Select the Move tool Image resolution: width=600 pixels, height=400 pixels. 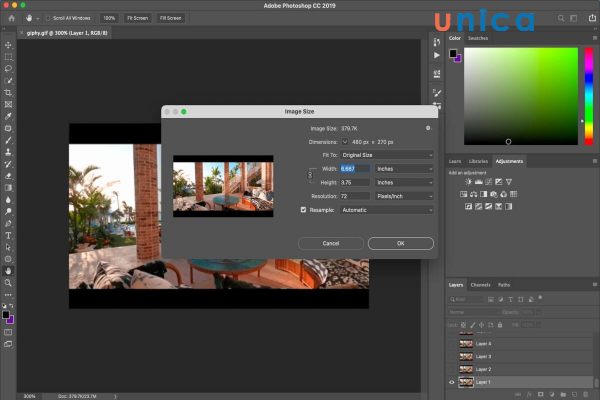click(x=9, y=45)
